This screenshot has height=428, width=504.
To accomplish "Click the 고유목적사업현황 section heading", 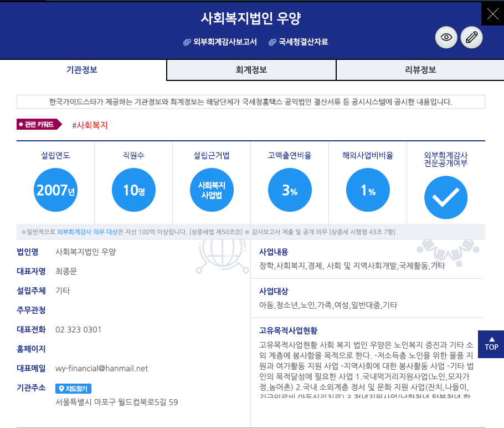I will [x=289, y=330].
